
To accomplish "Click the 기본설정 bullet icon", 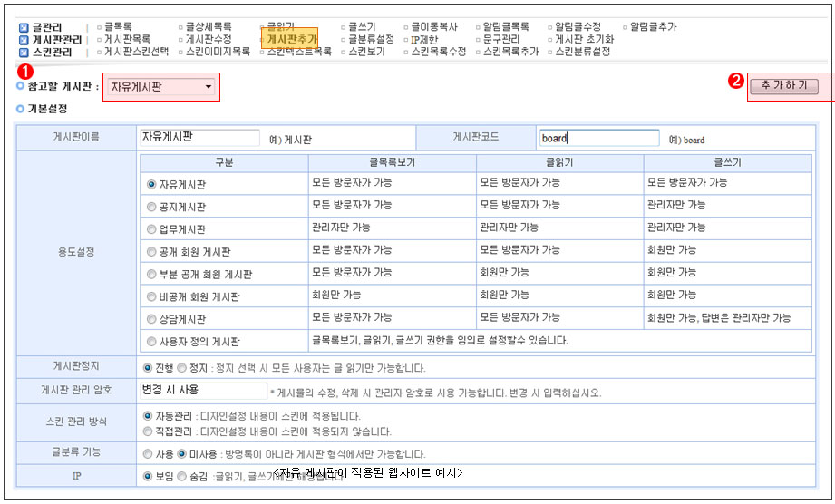I will (20, 109).
